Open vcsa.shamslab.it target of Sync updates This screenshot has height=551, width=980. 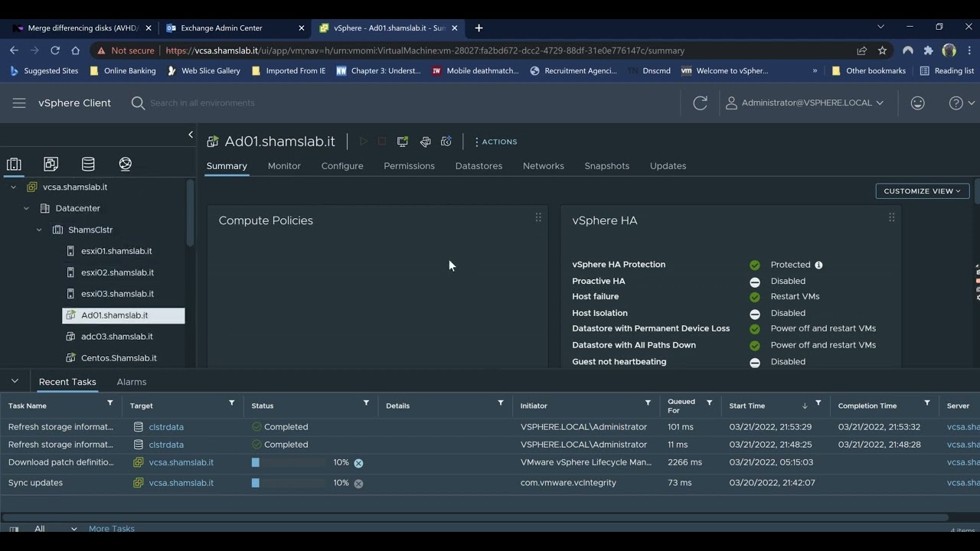pyautogui.click(x=181, y=483)
